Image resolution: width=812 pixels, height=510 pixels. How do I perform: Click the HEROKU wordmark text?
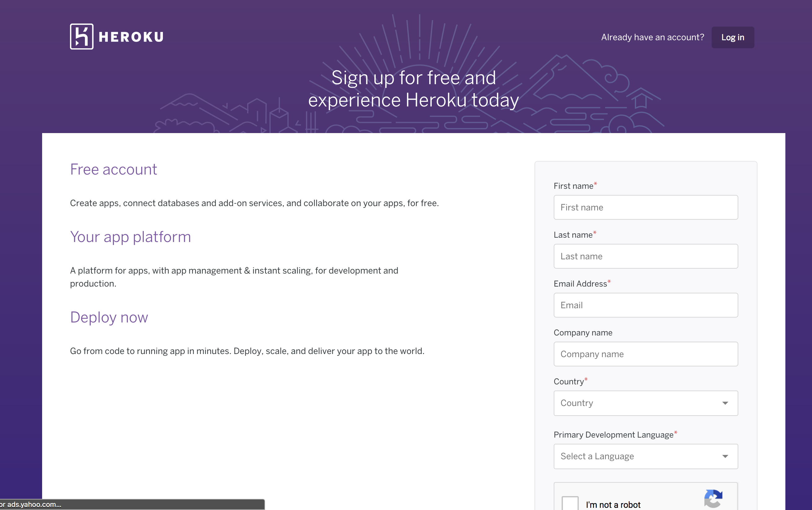coord(131,37)
